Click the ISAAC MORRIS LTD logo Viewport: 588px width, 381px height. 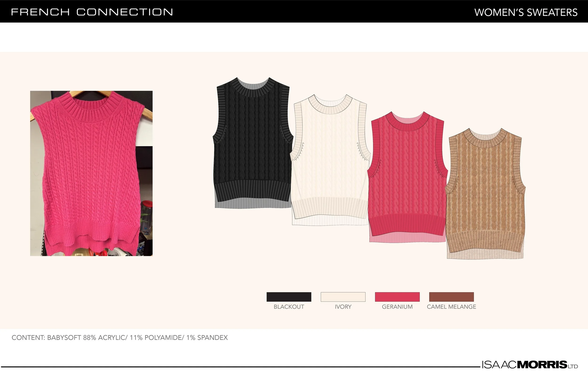pyautogui.click(x=530, y=365)
